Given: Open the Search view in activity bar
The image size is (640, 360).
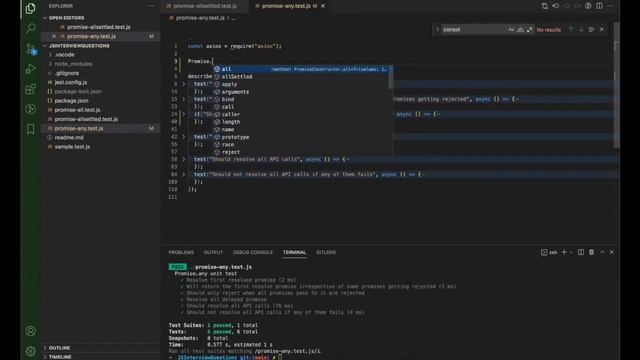Looking at the screenshot, I should tap(31, 28).
